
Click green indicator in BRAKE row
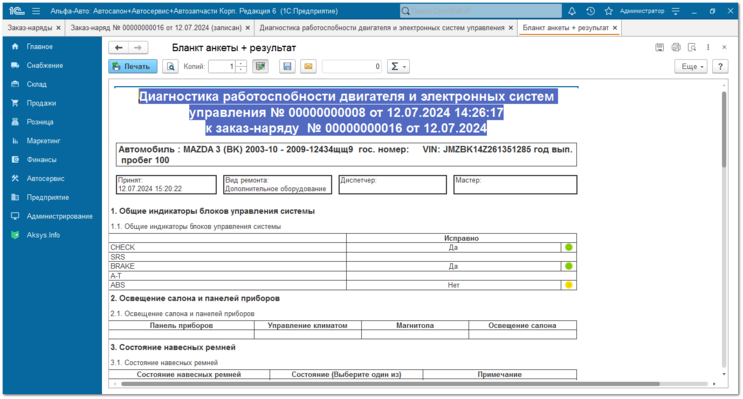click(569, 266)
